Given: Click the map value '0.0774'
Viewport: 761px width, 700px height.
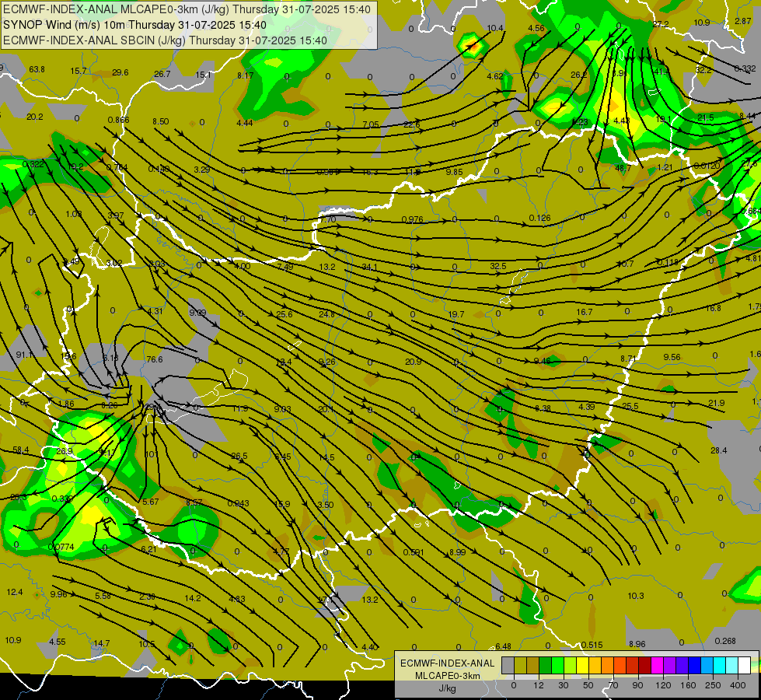Looking at the screenshot, I should 61,547.
